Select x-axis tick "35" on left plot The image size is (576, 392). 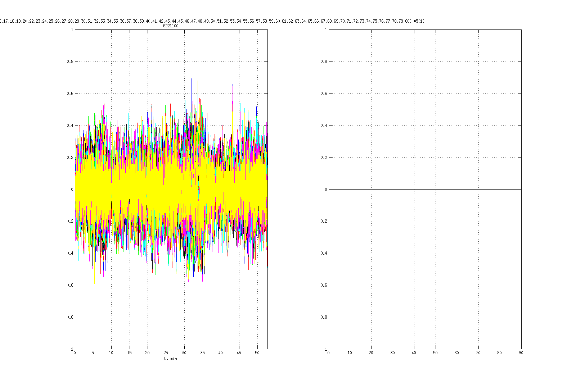[202, 353]
